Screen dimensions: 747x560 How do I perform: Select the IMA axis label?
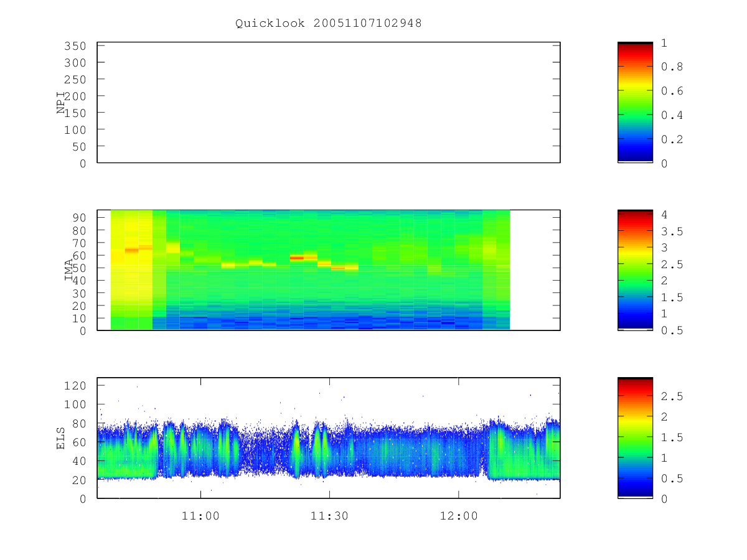[69, 270]
